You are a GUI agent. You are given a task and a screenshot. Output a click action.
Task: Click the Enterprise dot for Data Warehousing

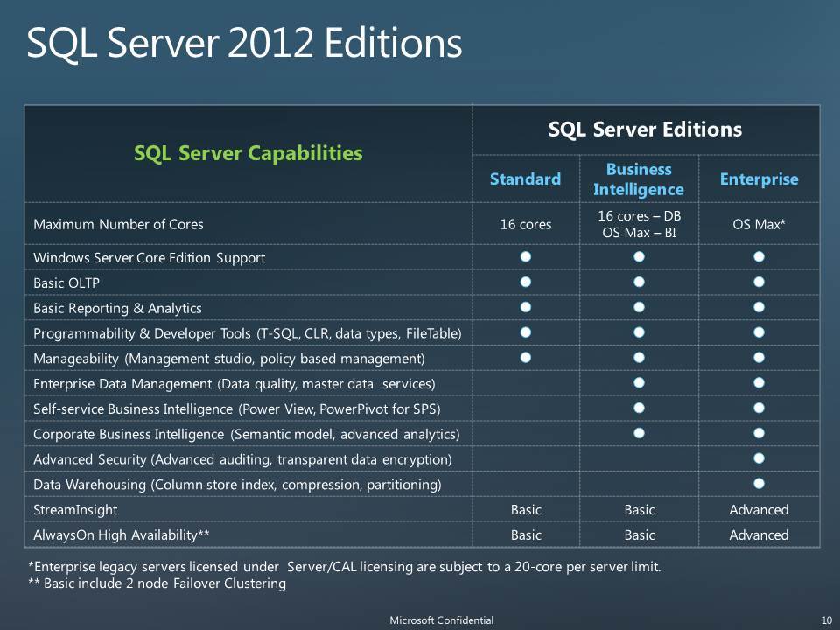pyautogui.click(x=757, y=484)
